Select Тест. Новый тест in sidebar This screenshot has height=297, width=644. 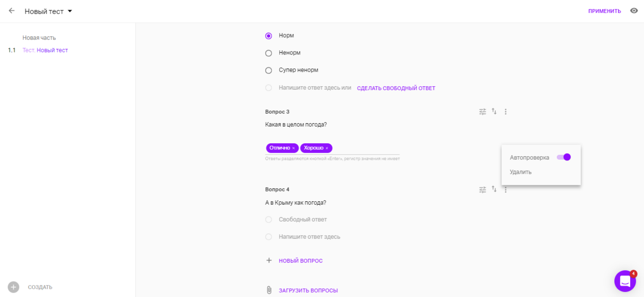45,50
